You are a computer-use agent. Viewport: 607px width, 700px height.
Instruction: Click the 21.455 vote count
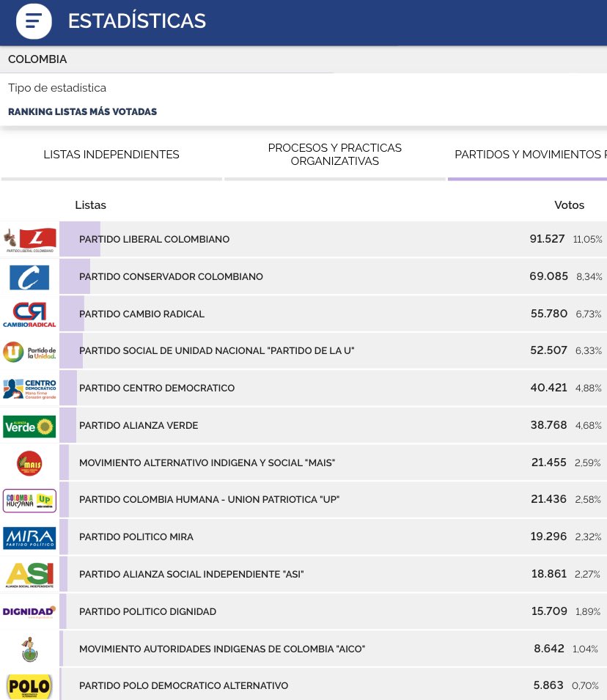pos(549,463)
